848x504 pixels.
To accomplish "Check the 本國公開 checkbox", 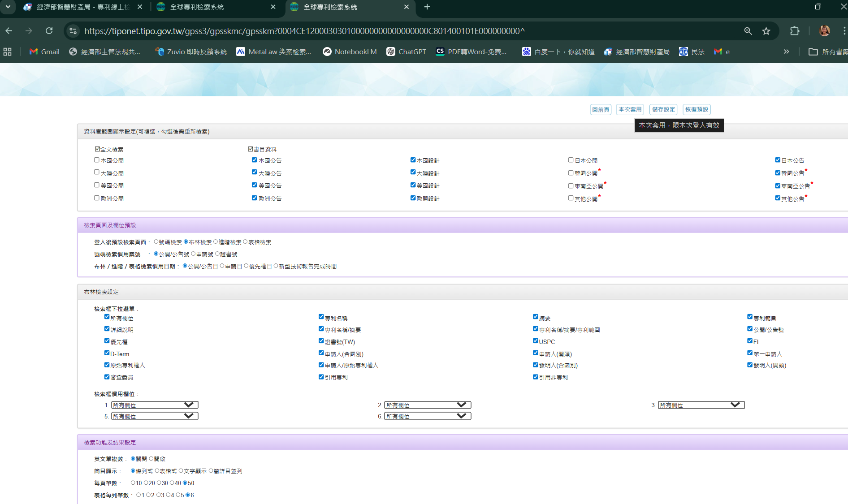I will click(x=97, y=160).
